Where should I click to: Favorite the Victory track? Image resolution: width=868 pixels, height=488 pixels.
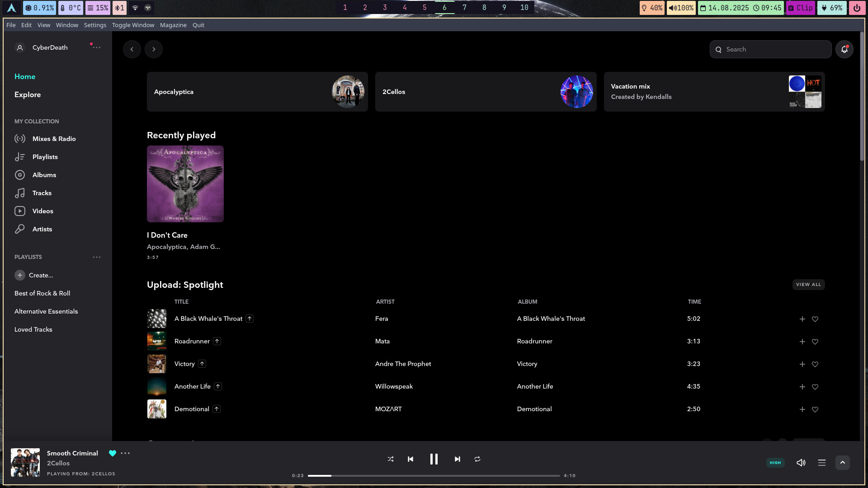(815, 364)
